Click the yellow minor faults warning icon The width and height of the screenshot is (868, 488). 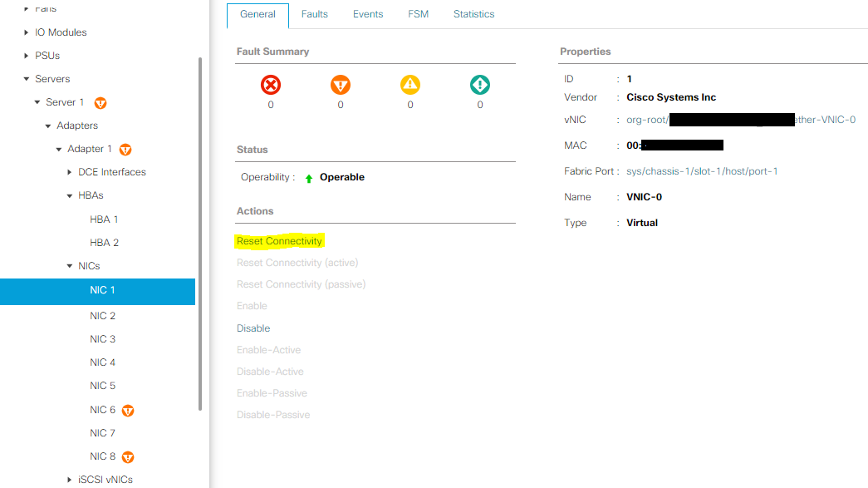tap(409, 82)
